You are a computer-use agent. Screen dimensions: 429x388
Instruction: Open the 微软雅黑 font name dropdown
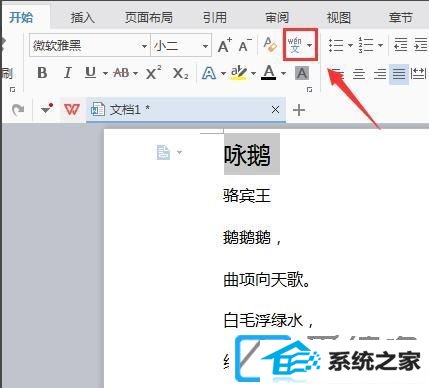point(144,46)
